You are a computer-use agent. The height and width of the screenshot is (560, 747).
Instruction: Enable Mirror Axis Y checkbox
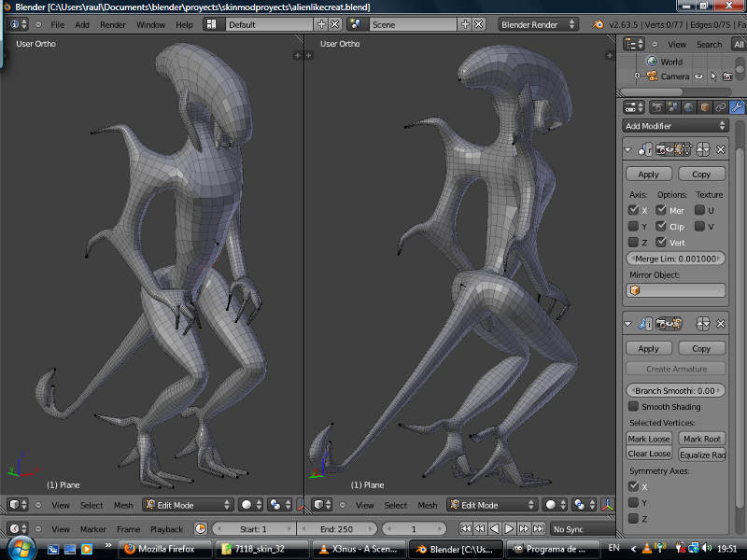pyautogui.click(x=633, y=226)
